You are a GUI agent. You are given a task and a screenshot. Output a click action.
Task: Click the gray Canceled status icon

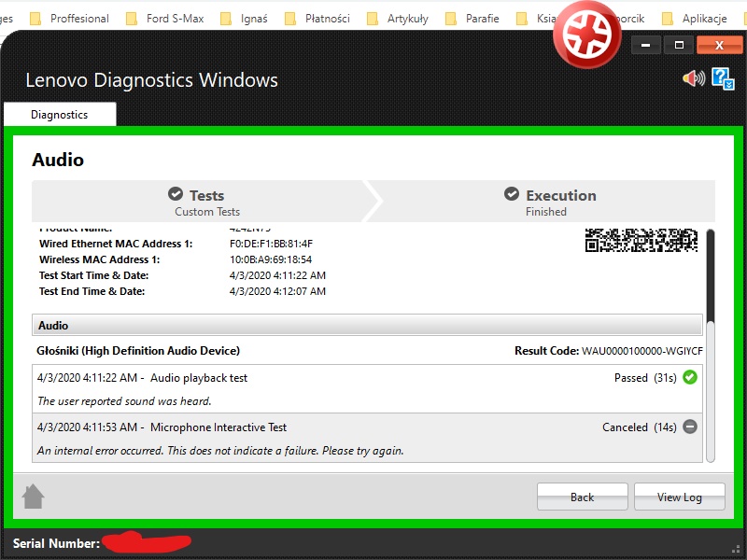pyautogui.click(x=690, y=427)
